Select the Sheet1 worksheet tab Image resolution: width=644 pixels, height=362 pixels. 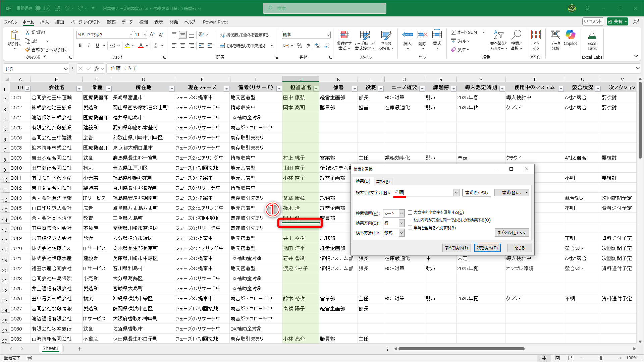pos(50,348)
